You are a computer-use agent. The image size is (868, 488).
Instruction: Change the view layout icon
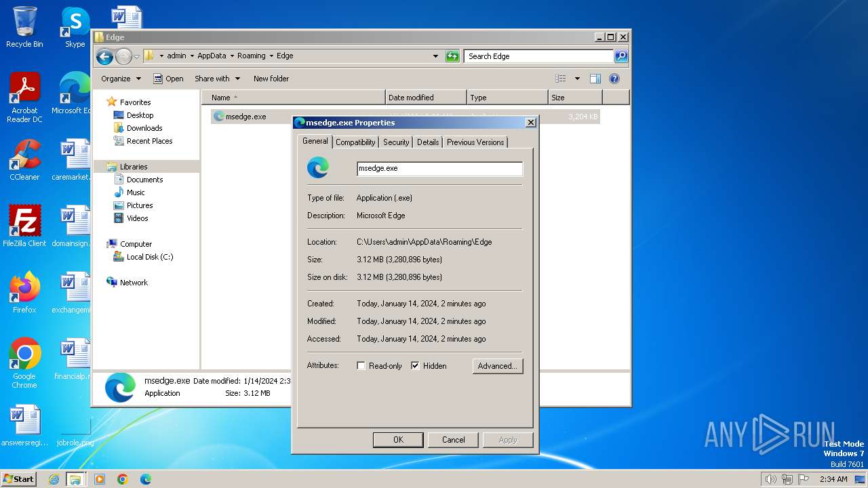click(561, 79)
